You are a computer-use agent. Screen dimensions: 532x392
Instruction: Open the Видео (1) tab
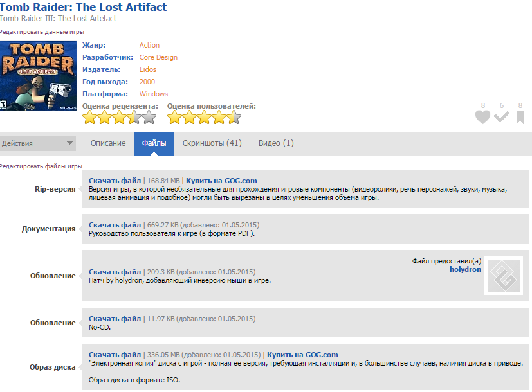(x=276, y=143)
